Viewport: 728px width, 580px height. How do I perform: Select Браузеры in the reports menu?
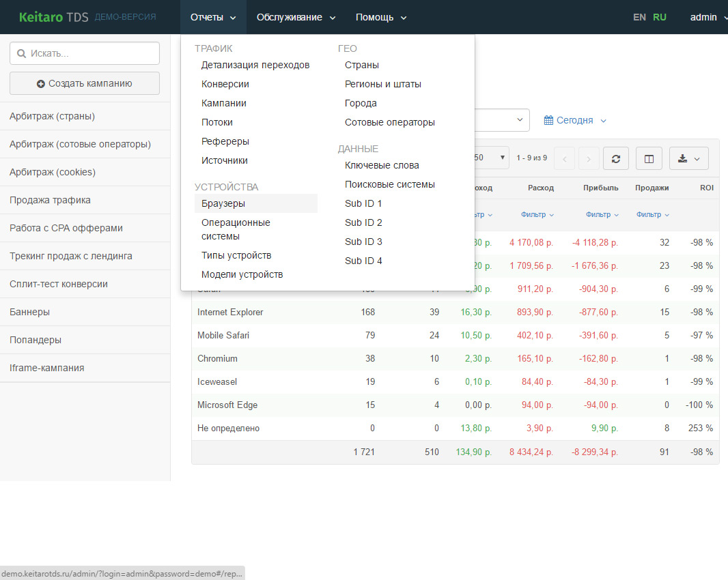tap(223, 203)
